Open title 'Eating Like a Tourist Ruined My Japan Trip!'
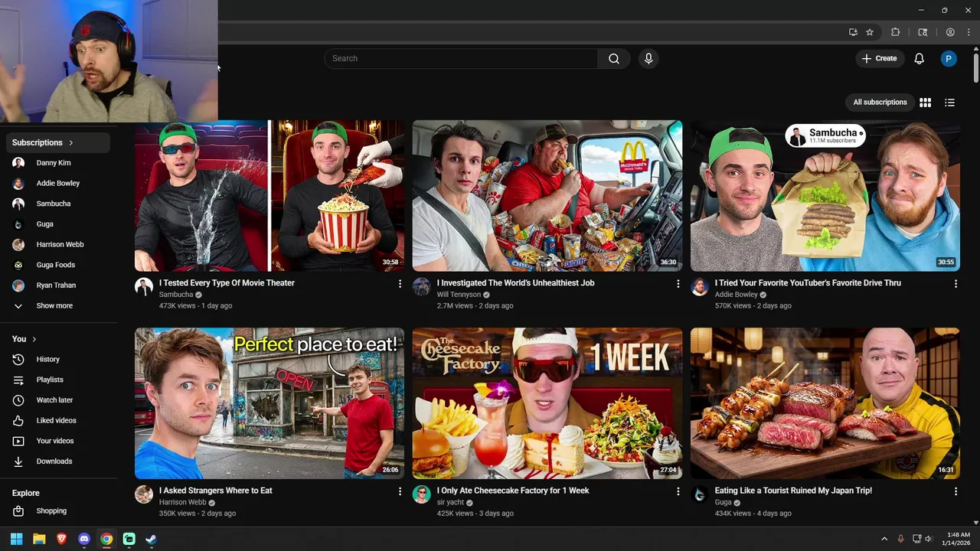 pos(793,491)
